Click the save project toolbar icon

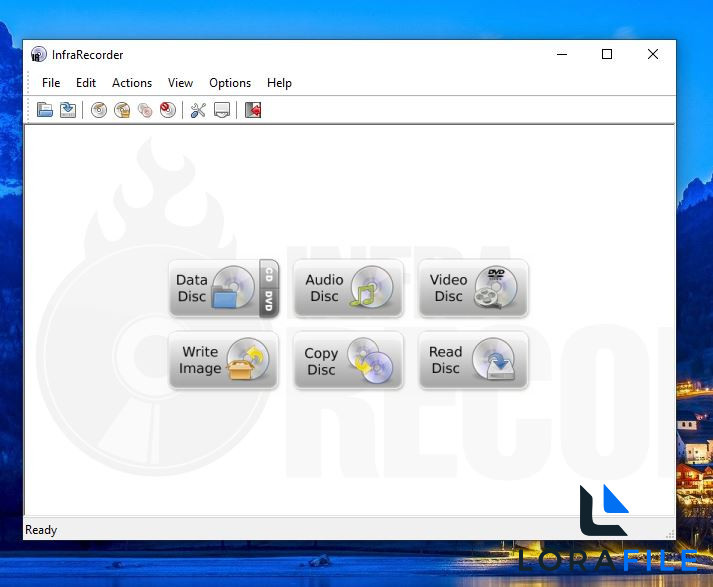[68, 110]
